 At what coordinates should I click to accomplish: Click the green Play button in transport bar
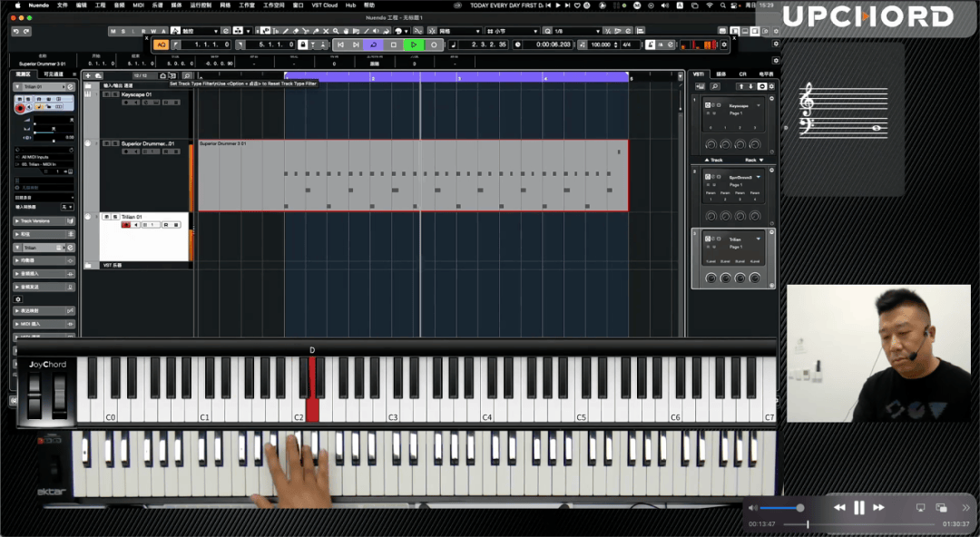414,44
